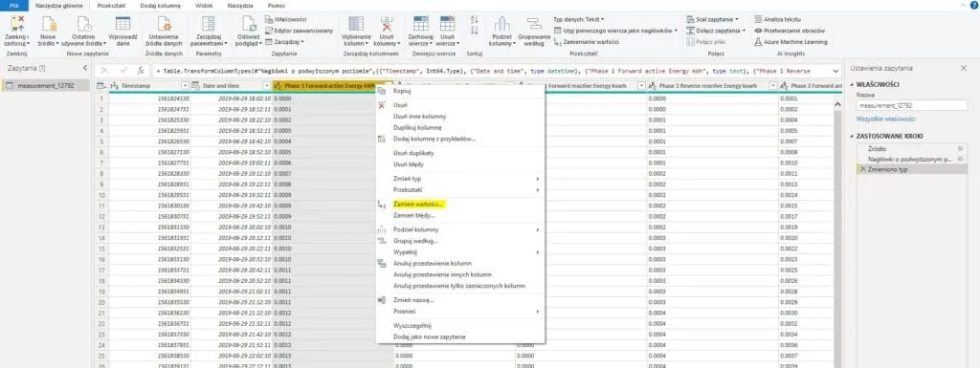Open the Plik tab

13,5
